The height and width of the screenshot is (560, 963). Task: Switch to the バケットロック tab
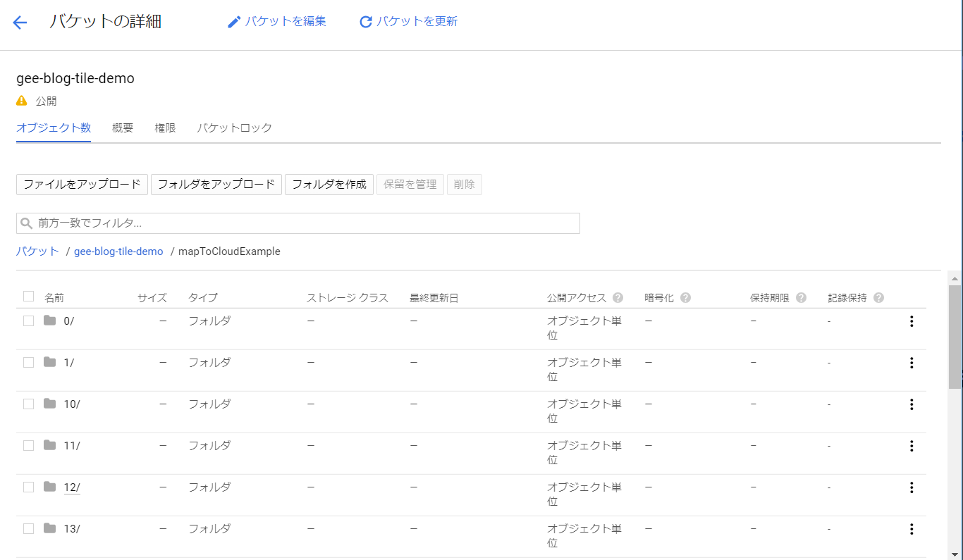(x=234, y=128)
